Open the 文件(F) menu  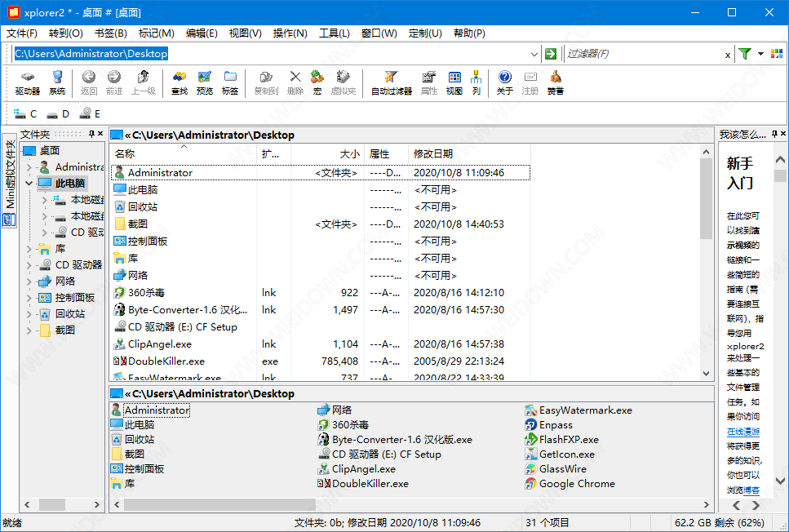(22, 33)
